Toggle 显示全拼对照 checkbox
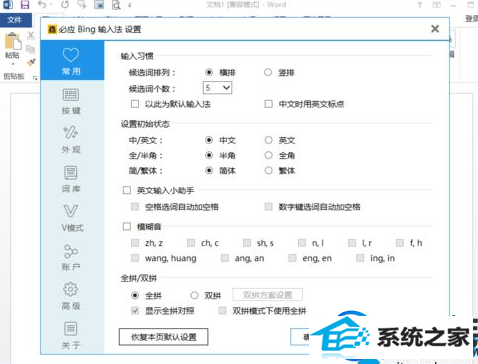Image resolution: width=478 pixels, height=364 pixels. pos(135,311)
